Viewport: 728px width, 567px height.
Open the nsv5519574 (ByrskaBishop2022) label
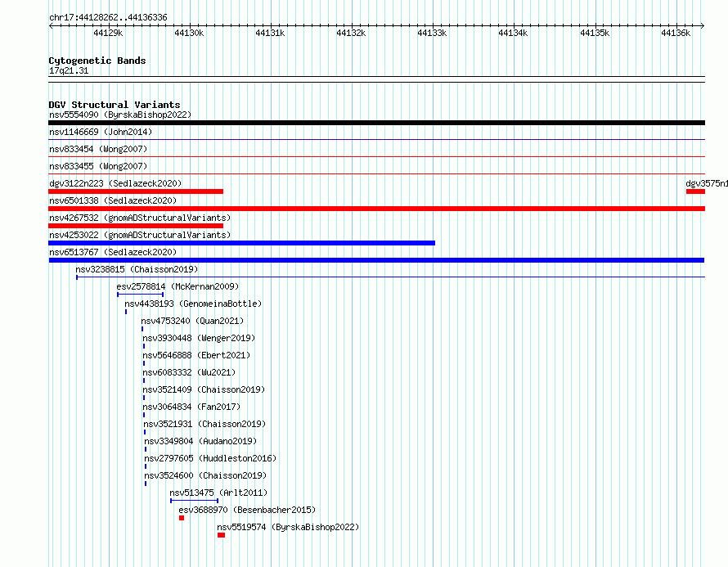point(288,527)
